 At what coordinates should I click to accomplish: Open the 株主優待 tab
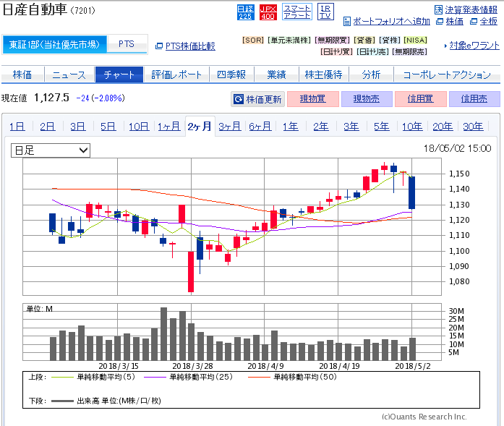click(323, 74)
